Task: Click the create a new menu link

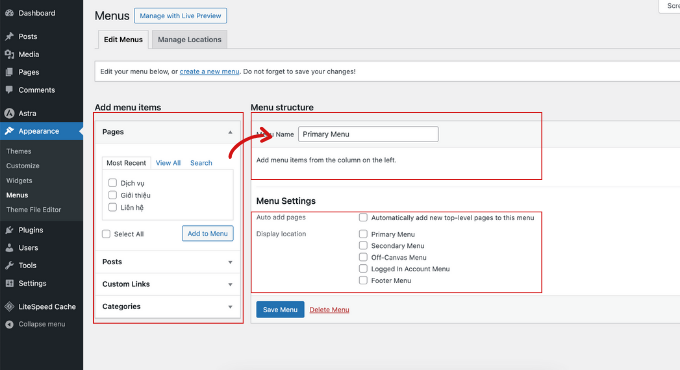Action: tap(209, 72)
